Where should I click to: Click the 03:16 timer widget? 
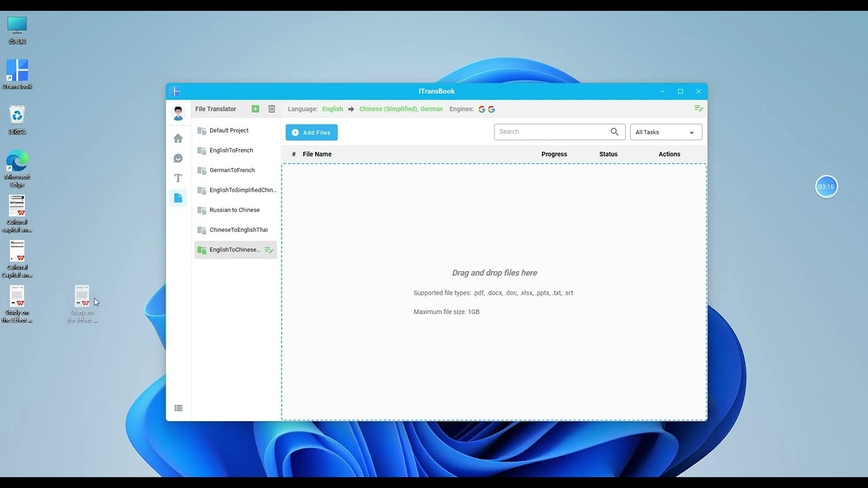[826, 186]
